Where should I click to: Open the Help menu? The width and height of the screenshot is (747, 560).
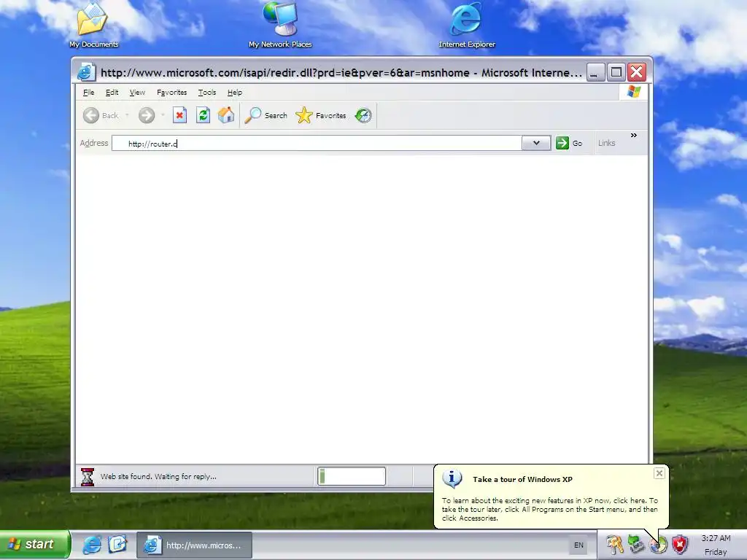coord(235,93)
